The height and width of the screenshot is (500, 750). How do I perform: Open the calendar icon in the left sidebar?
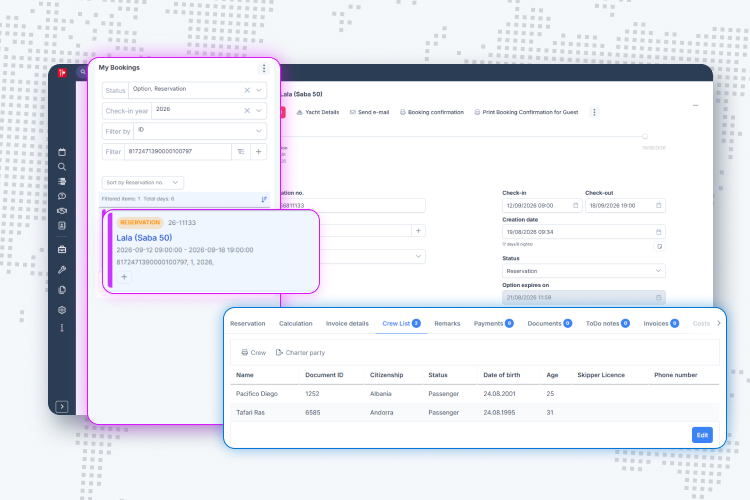62,152
